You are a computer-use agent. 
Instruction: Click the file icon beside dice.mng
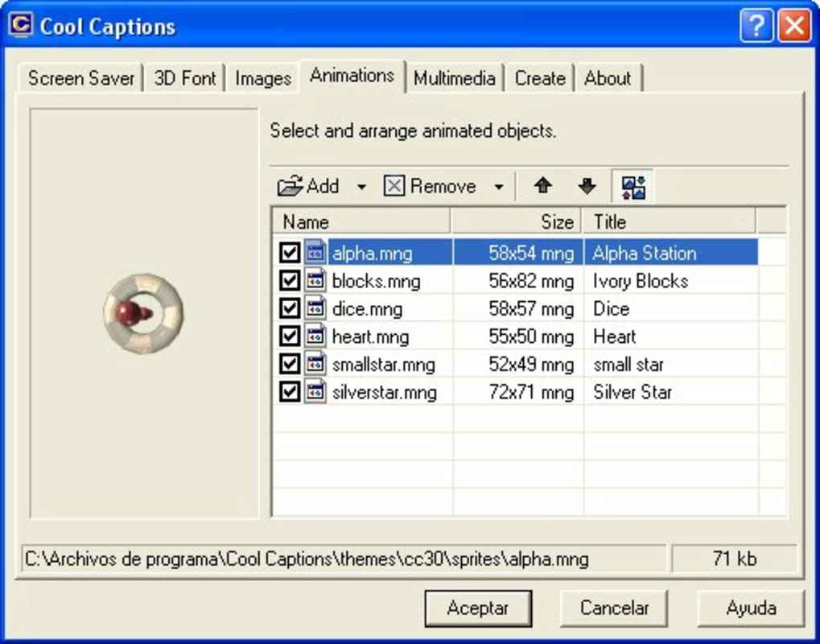[315, 308]
